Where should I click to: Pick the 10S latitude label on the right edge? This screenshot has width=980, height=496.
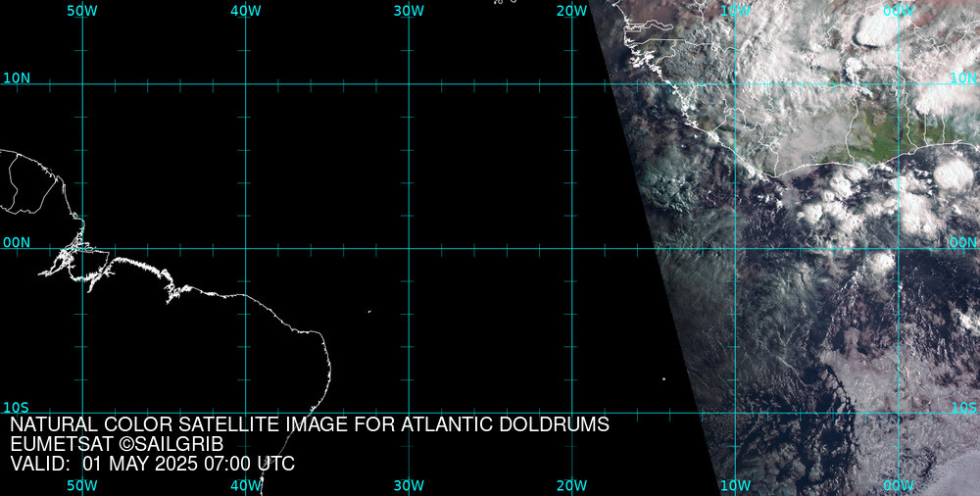[x=964, y=407]
